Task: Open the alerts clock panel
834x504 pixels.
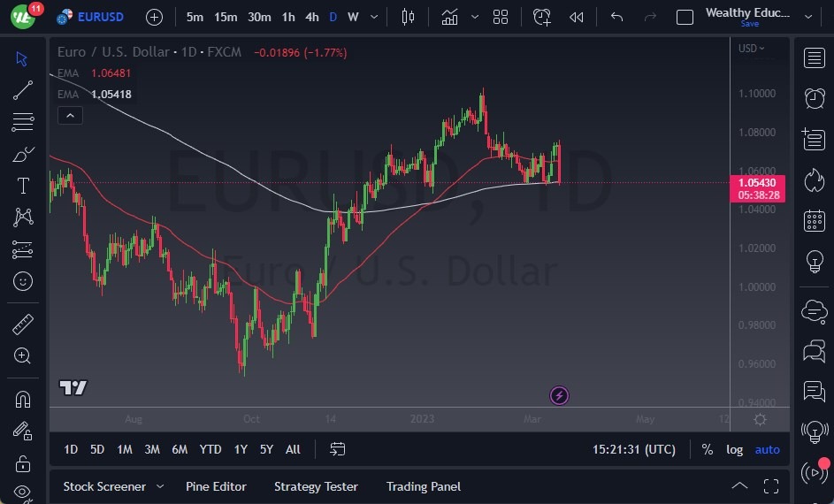Action: [x=814, y=98]
